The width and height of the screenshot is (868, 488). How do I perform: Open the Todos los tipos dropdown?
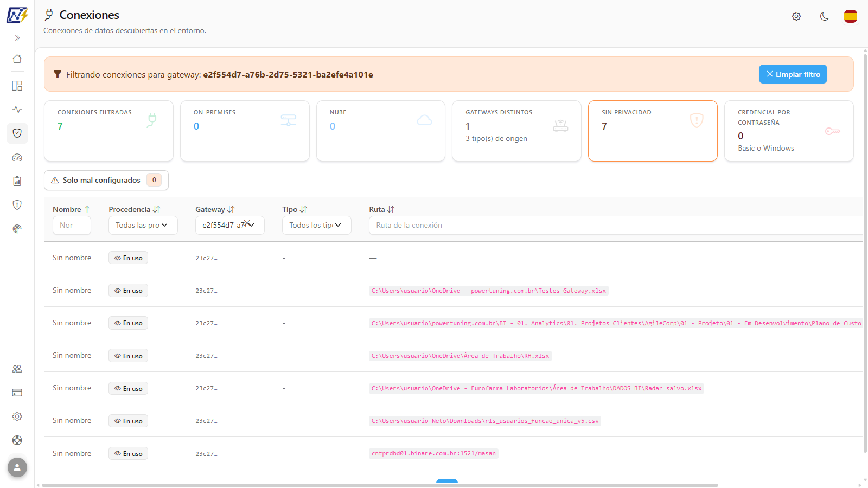point(317,225)
